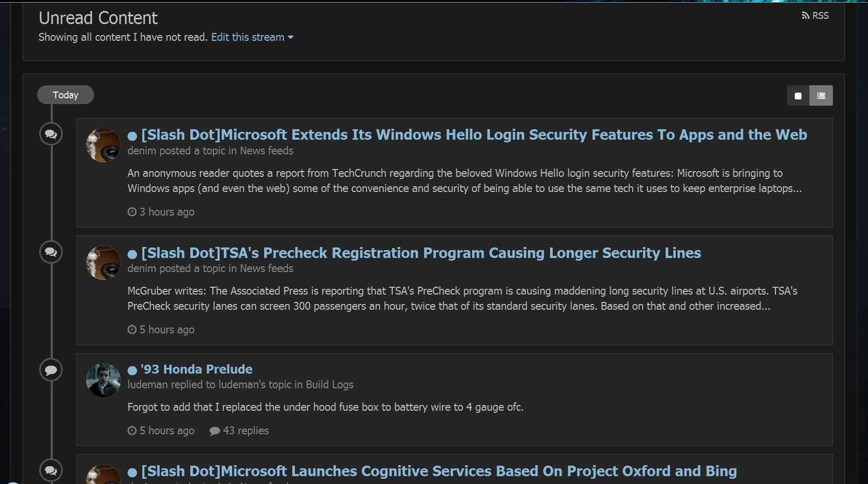Click unread dot beside Windows Hello topic

click(132, 136)
